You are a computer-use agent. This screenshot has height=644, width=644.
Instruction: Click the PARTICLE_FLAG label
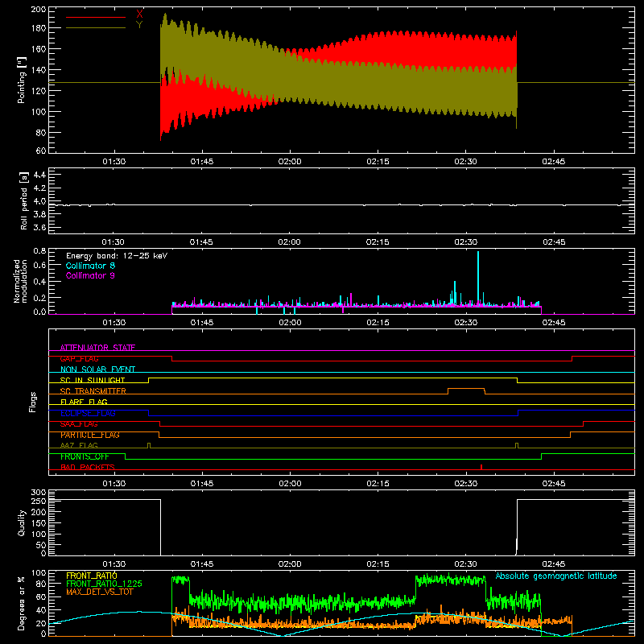pyautogui.click(x=90, y=435)
